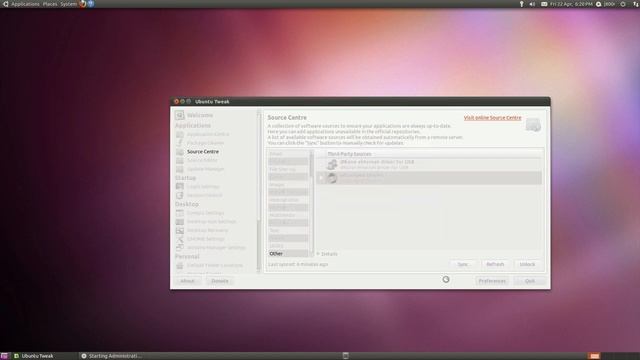The height and width of the screenshot is (360, 640).
Task: Open the Places menu
Action: 50,4
